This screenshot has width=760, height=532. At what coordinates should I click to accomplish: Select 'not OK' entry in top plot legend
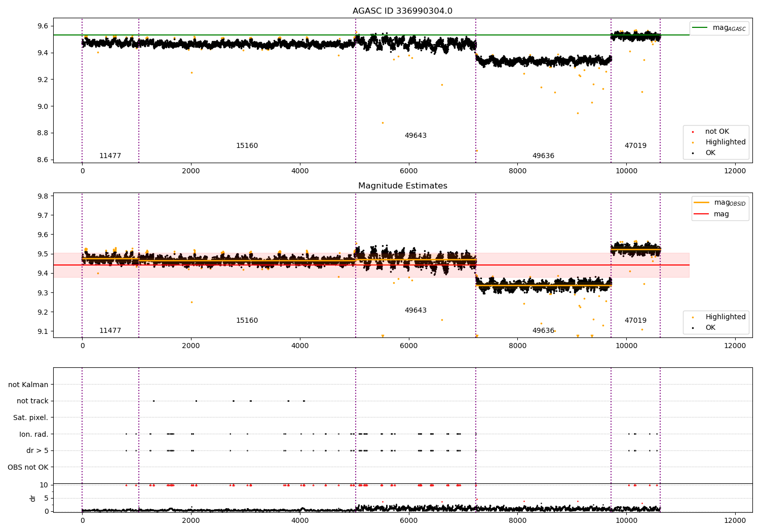click(x=717, y=132)
